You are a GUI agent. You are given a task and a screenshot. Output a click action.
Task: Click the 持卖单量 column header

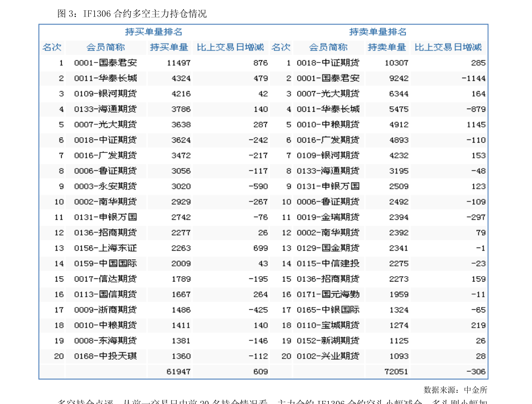[388, 47]
